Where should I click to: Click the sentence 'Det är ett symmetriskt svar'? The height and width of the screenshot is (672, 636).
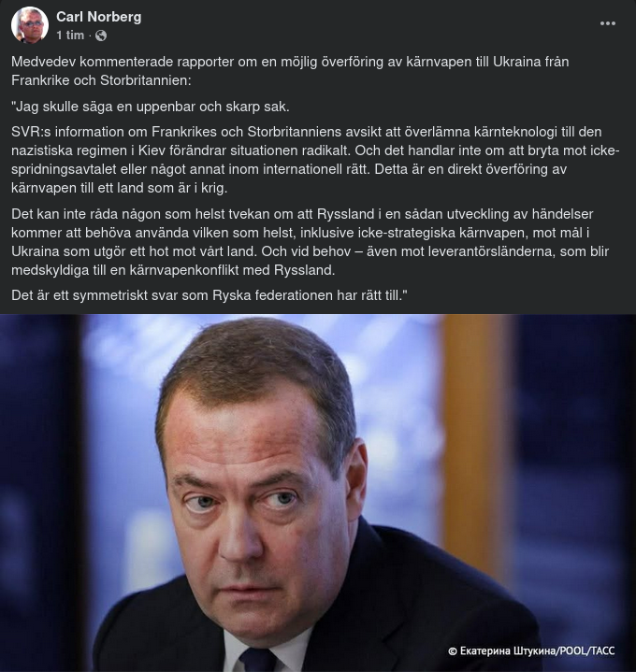(x=209, y=295)
